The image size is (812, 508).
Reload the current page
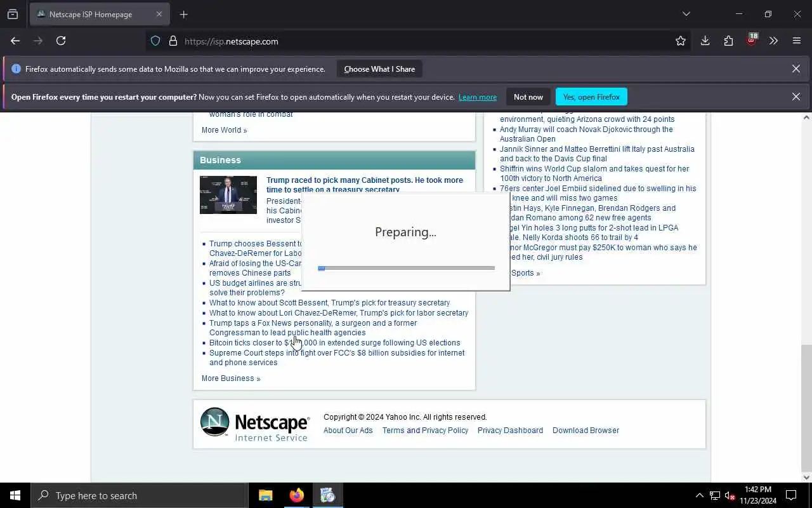pos(61,41)
